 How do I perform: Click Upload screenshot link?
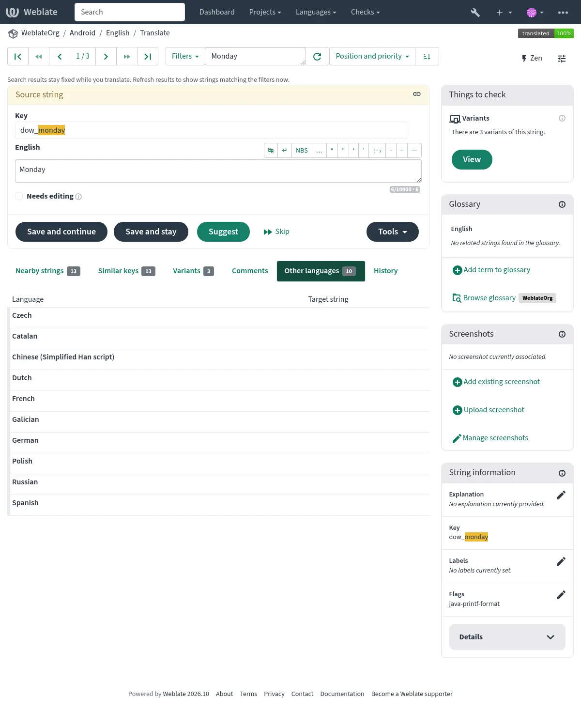(x=489, y=410)
